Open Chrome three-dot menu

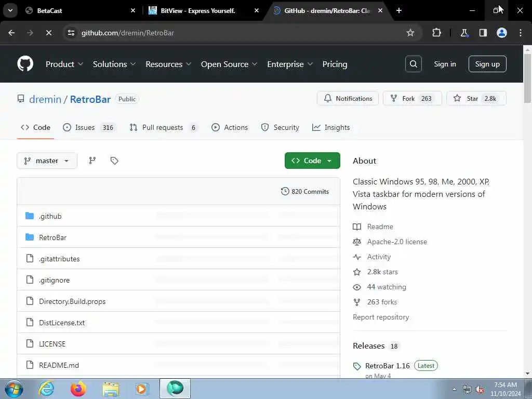pos(521,33)
